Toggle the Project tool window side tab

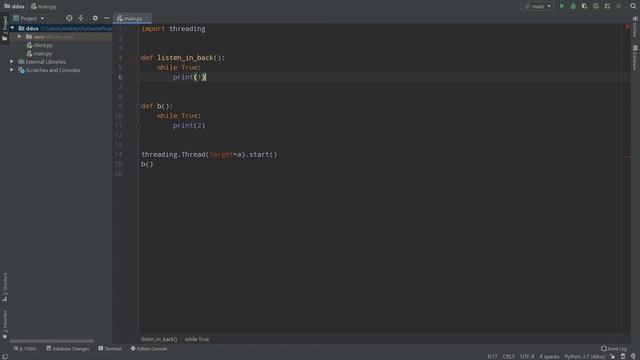point(4,28)
